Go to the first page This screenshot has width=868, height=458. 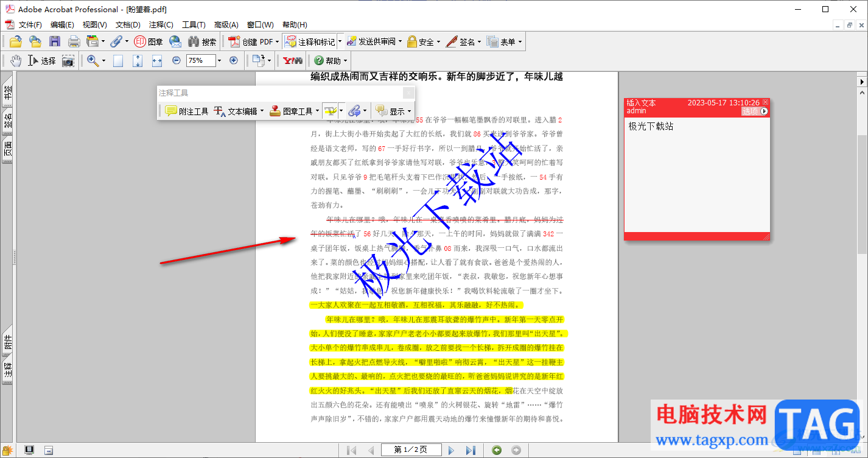[x=351, y=450]
